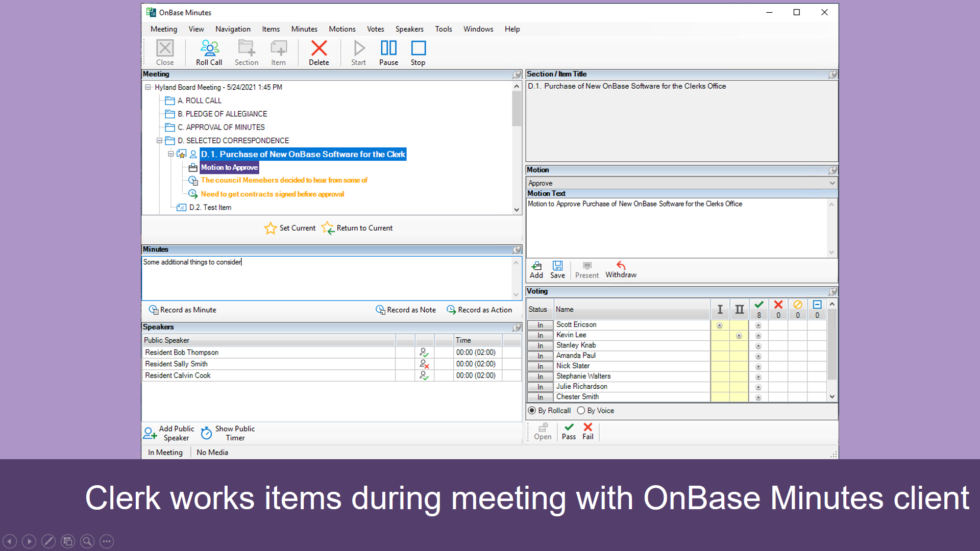Click the orange Abstain column header
This screenshot has height=551, width=980.
tap(798, 309)
